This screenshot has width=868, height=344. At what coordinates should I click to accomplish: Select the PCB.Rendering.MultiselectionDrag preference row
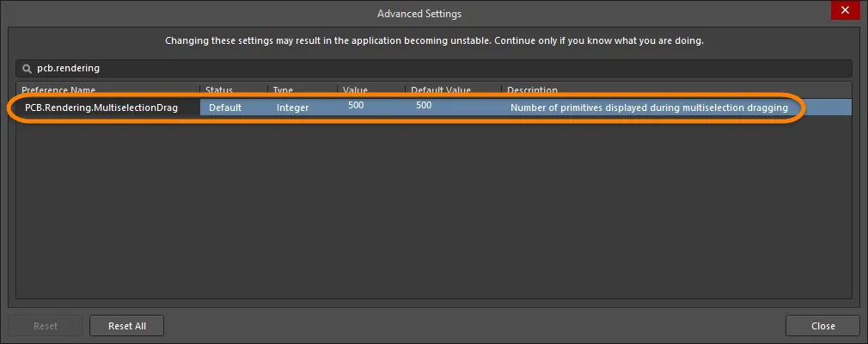point(434,107)
